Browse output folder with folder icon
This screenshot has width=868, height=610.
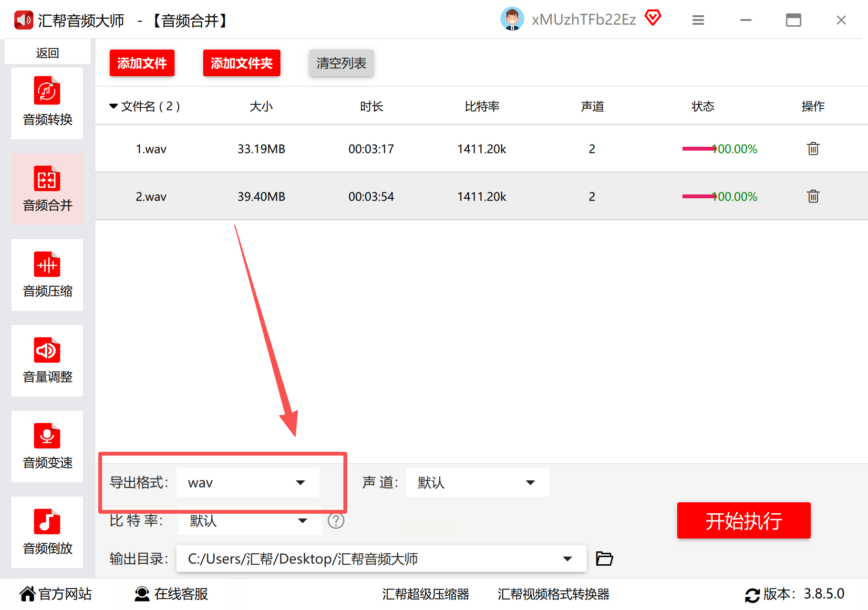coord(604,559)
